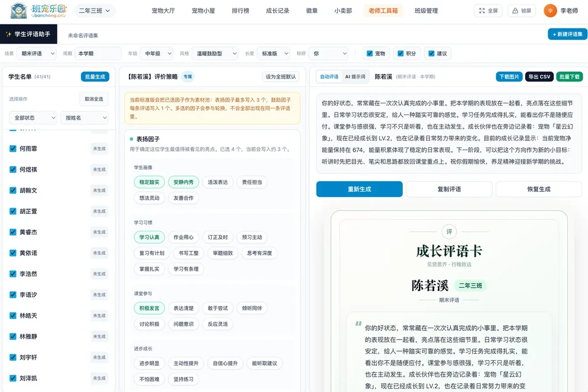Viewport: 588px width, 392px height.
Task: Open the 徽章 menu item
Action: pos(312,11)
